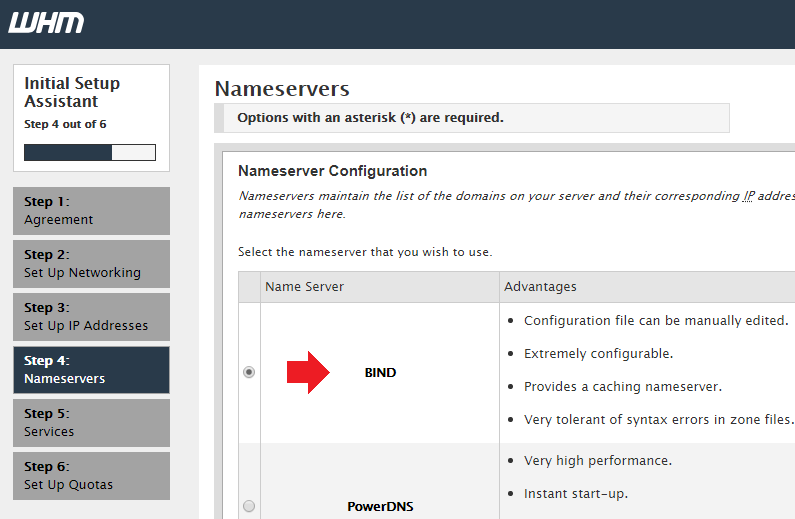Select Step 4: Nameservers in sidebar

pyautogui.click(x=91, y=370)
